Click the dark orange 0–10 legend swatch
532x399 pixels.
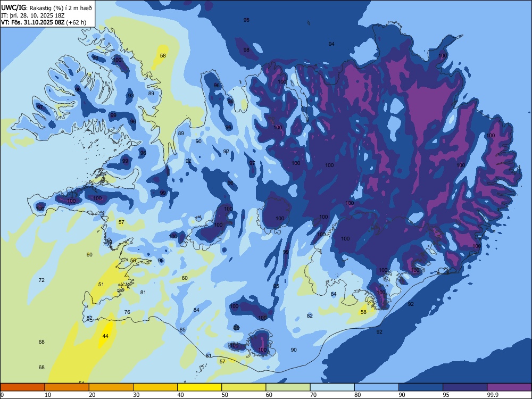[x=22, y=387]
